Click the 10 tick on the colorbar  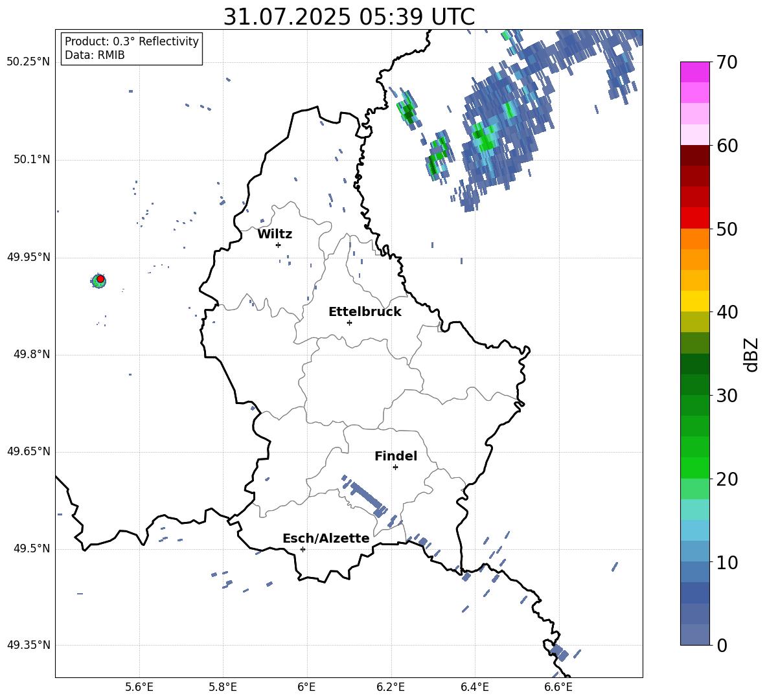pyautogui.click(x=727, y=562)
